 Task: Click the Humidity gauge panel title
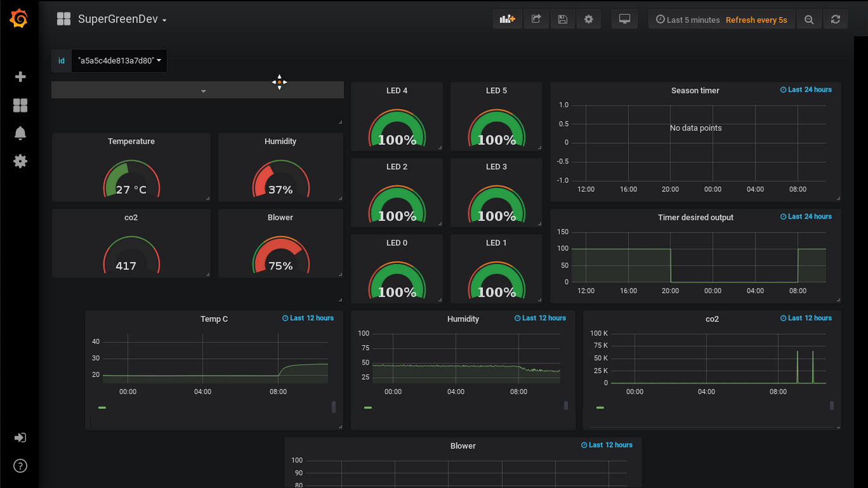coord(280,141)
